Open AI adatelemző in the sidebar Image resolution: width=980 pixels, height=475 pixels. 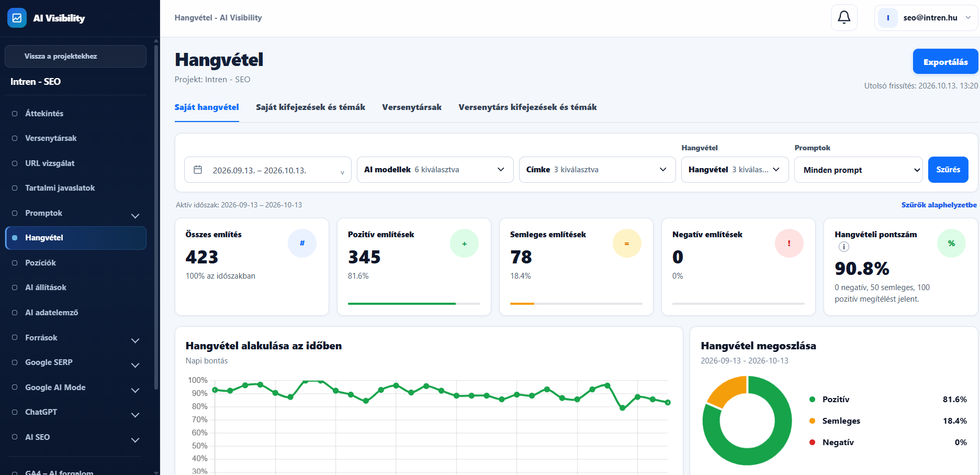[75, 313]
